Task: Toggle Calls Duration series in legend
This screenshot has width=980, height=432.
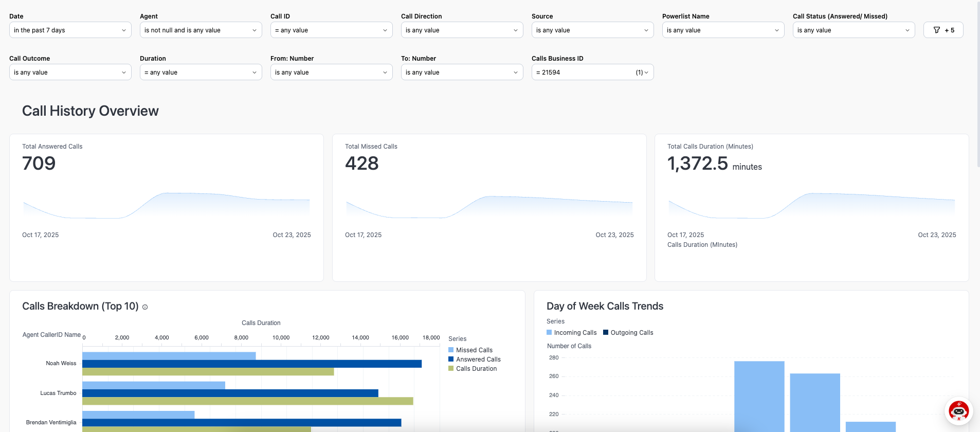Action: click(476, 369)
